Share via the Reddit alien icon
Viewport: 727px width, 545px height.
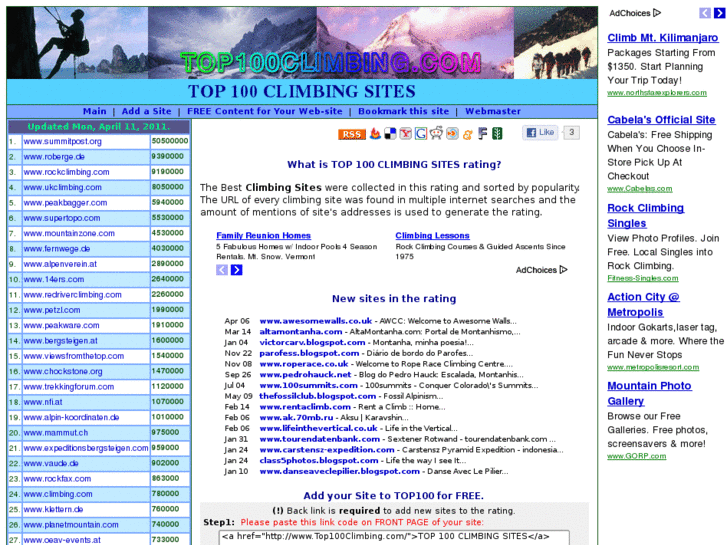tap(436, 133)
